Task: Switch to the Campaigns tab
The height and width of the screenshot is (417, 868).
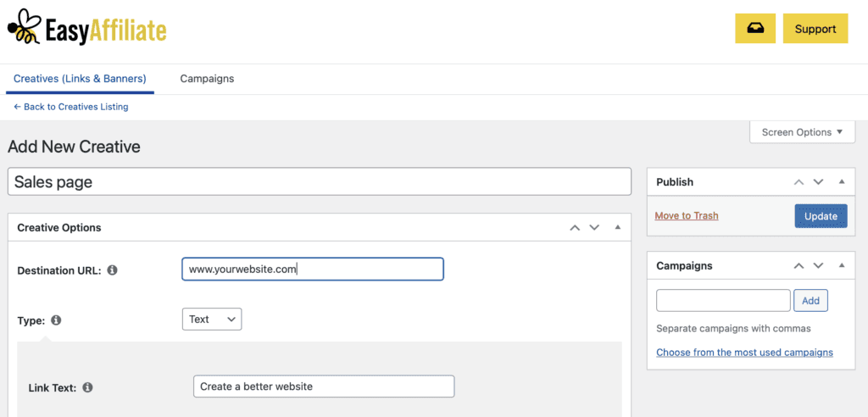Action: pos(207,79)
